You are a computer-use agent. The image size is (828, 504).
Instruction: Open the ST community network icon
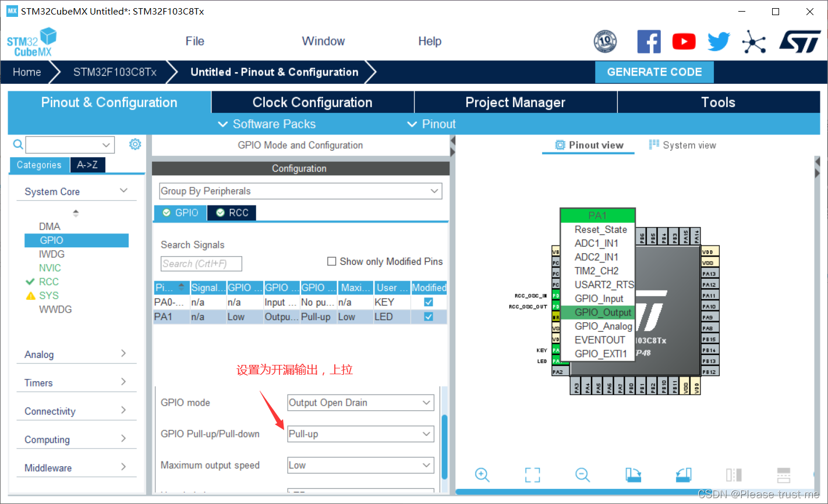[753, 42]
